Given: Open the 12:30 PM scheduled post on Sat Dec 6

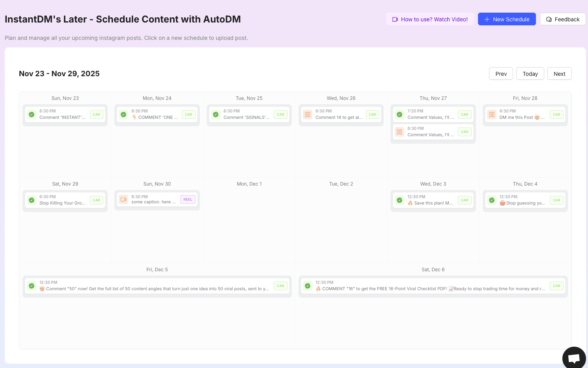Looking at the screenshot, I should (433, 285).
